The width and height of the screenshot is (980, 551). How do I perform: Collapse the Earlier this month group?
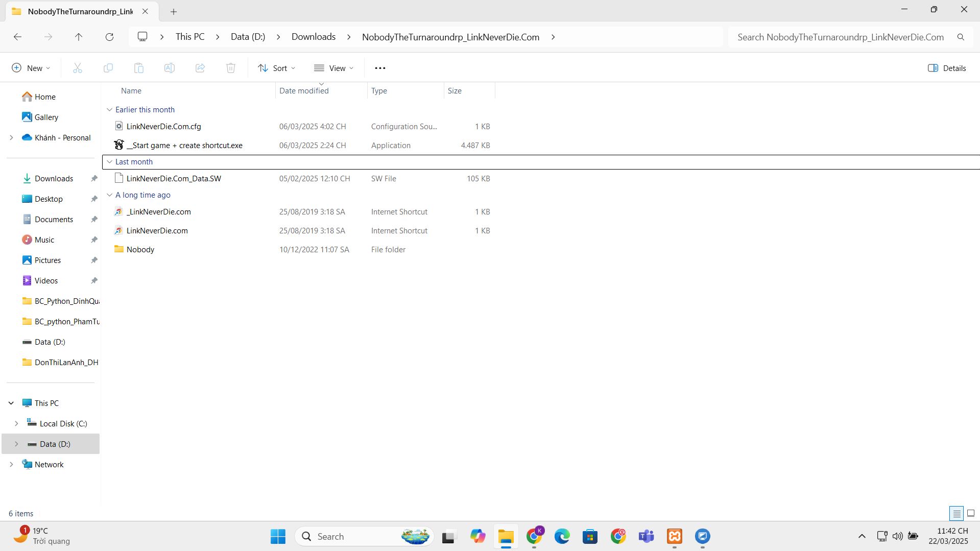(x=109, y=110)
